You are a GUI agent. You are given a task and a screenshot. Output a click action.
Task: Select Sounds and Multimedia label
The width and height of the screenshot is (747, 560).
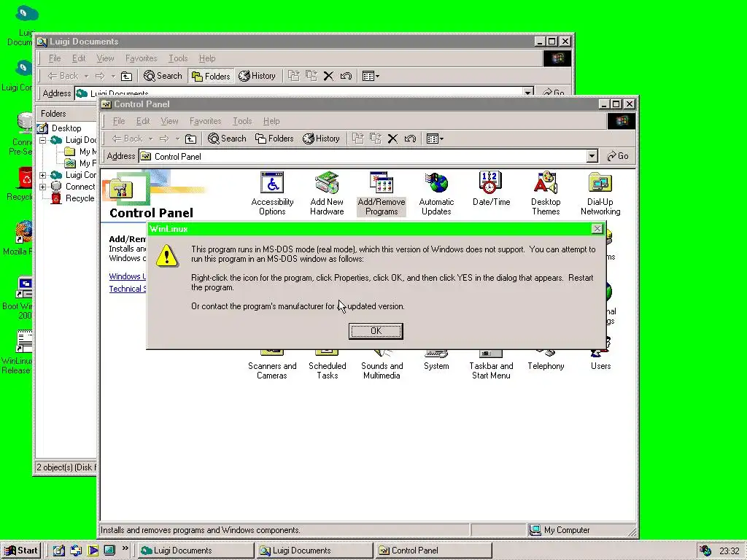[382, 370]
